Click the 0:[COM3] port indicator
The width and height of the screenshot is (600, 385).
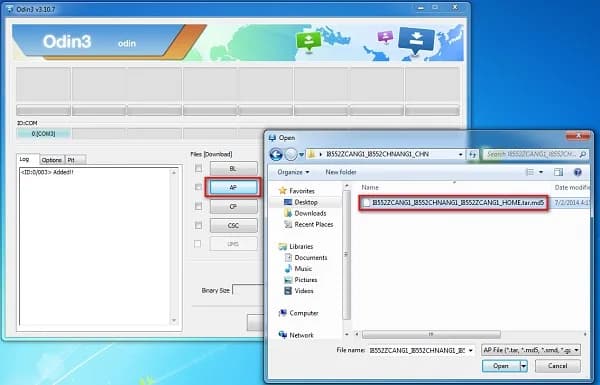pos(43,134)
